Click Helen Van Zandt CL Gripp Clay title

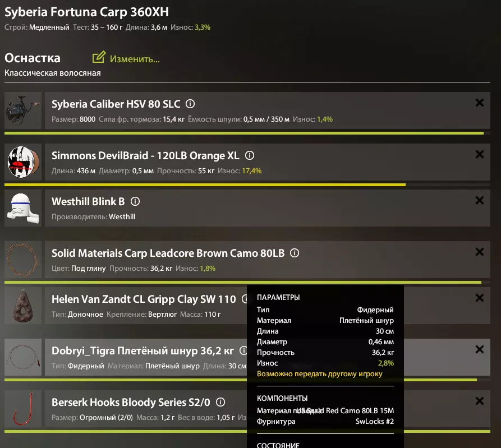point(144,299)
